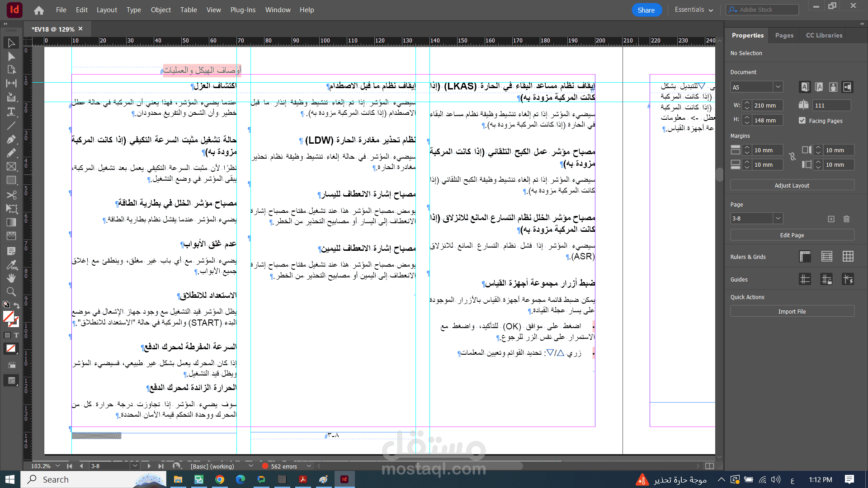Screen dimensions: 868x488
Task: Toggle the split layout view button
Action: click(x=709, y=466)
